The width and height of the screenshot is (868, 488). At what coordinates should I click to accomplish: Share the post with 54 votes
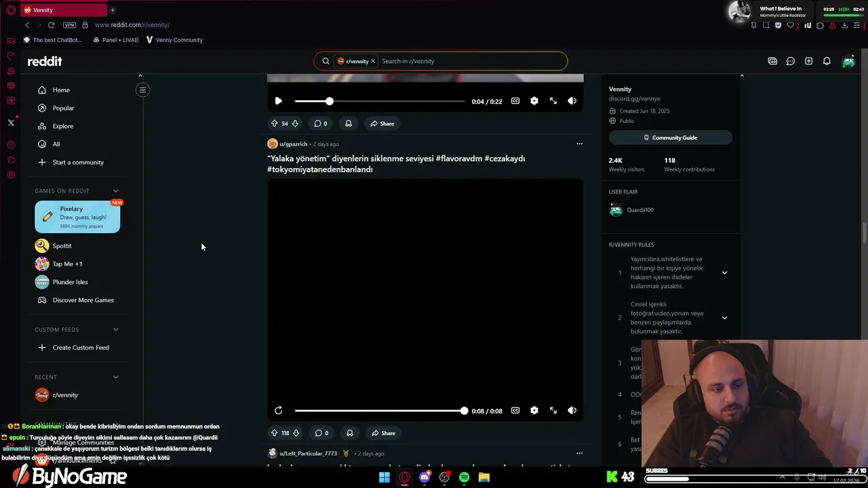[x=382, y=123]
